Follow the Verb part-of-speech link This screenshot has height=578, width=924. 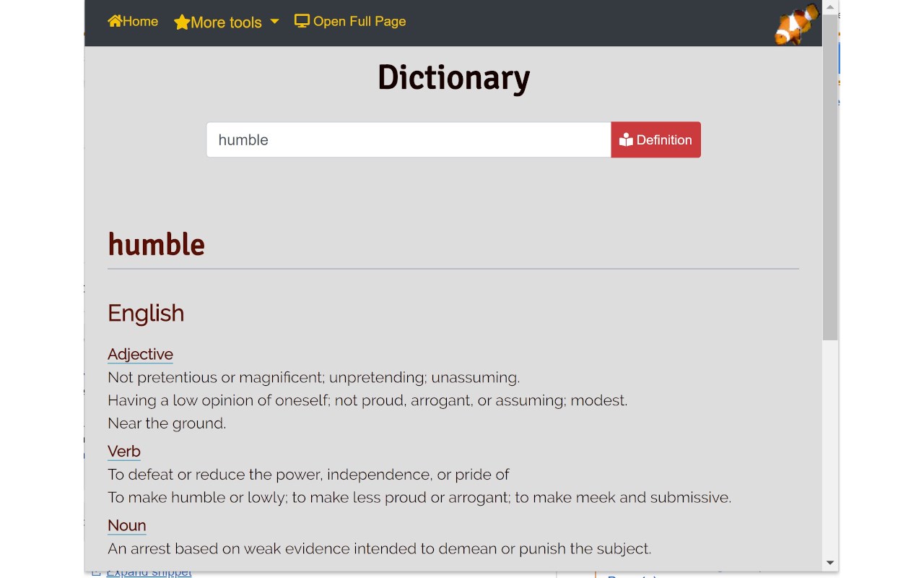pos(124,452)
